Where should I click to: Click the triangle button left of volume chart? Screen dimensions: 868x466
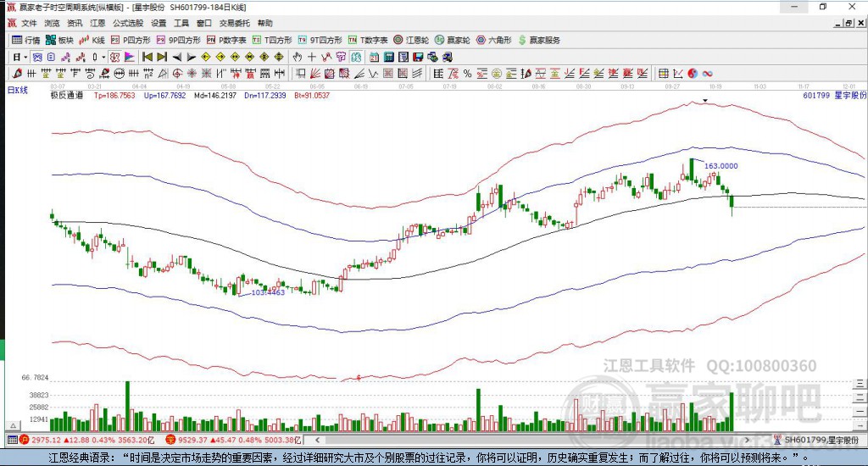[14, 425]
